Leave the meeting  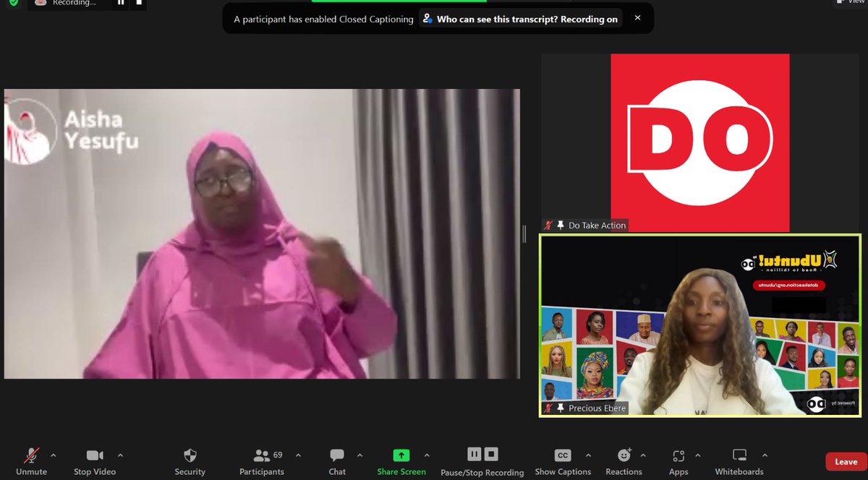[846, 462]
